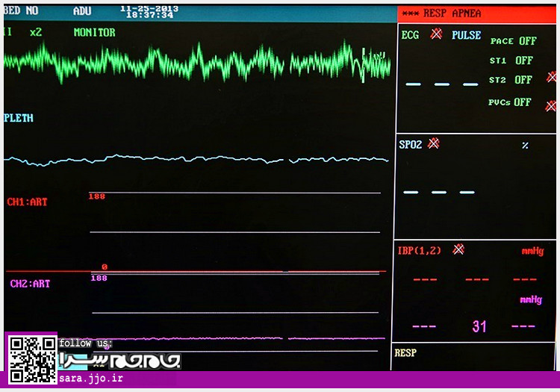Click the crossed bell icon next to SPO2
The height and width of the screenshot is (392, 560).
[x=433, y=143]
